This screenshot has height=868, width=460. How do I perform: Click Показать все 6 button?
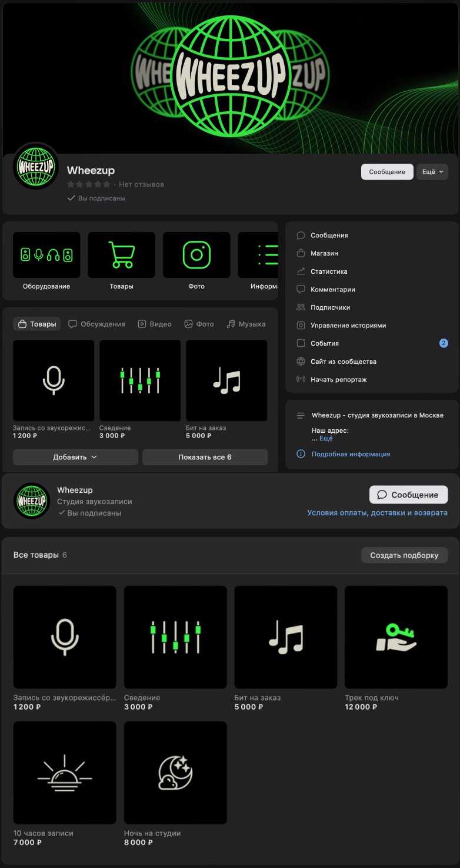205,457
